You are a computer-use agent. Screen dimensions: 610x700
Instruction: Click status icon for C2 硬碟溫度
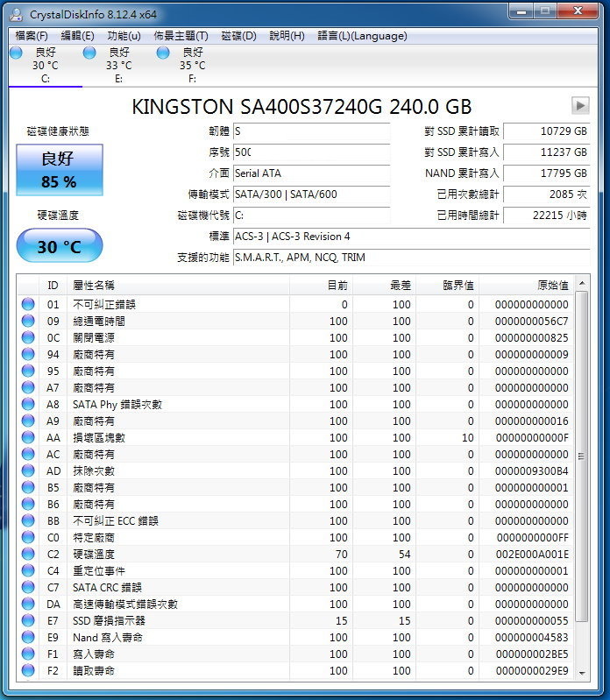(x=28, y=554)
